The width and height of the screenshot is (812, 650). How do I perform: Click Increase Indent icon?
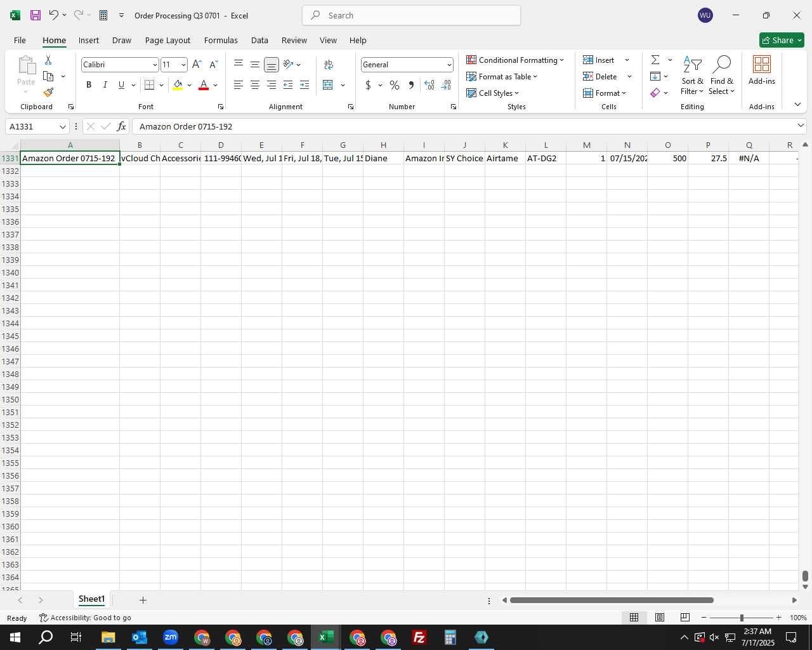[x=304, y=85]
